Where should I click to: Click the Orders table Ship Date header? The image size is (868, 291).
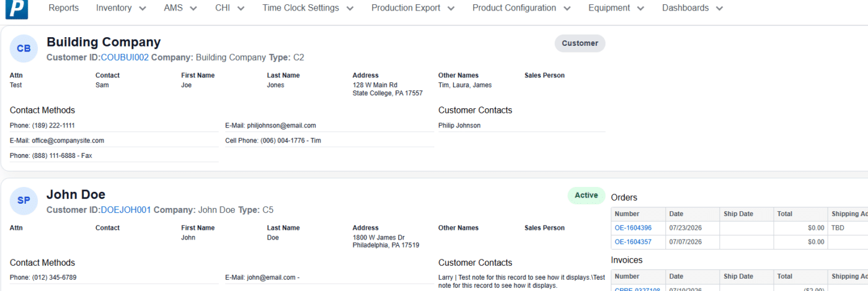click(746, 214)
